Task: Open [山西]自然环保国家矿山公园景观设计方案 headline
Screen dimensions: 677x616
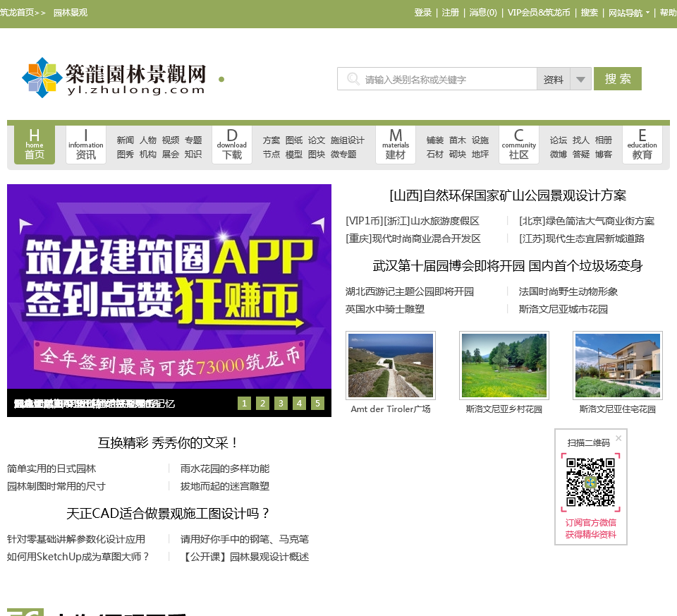Action: click(508, 195)
